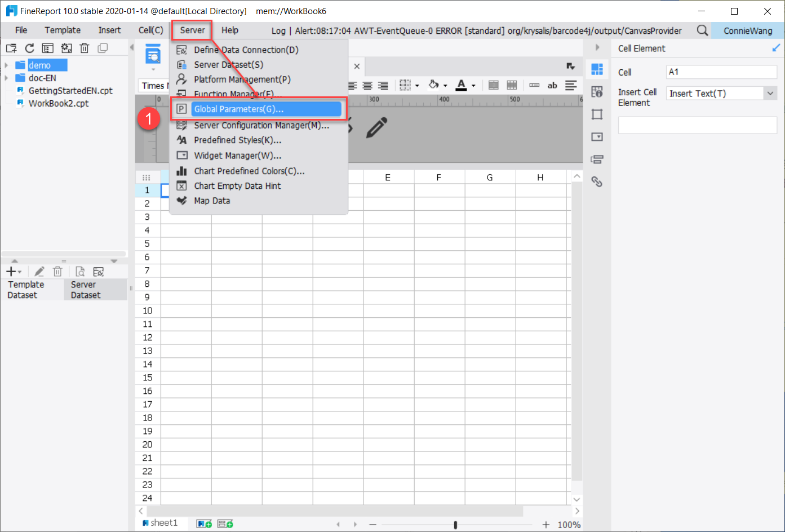Image resolution: width=785 pixels, height=532 pixels.
Task: Choose Predefined Styles(K) from menu
Action: pyautogui.click(x=238, y=140)
